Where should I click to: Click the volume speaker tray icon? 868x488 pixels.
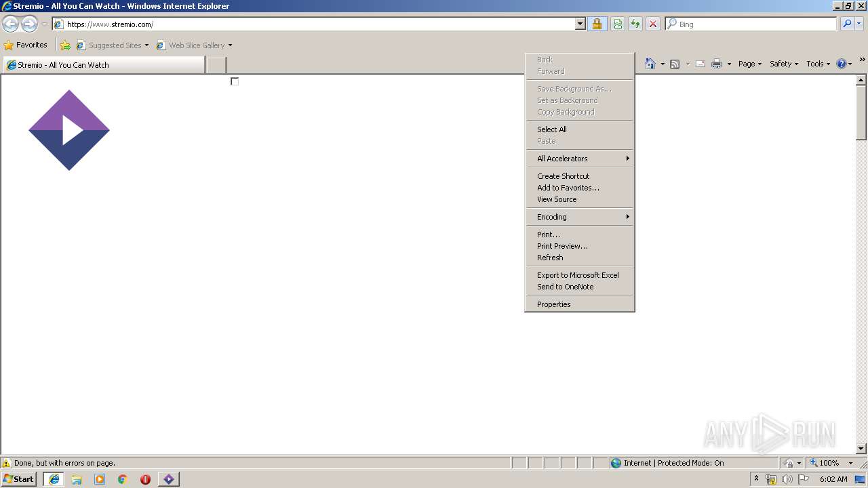point(787,479)
